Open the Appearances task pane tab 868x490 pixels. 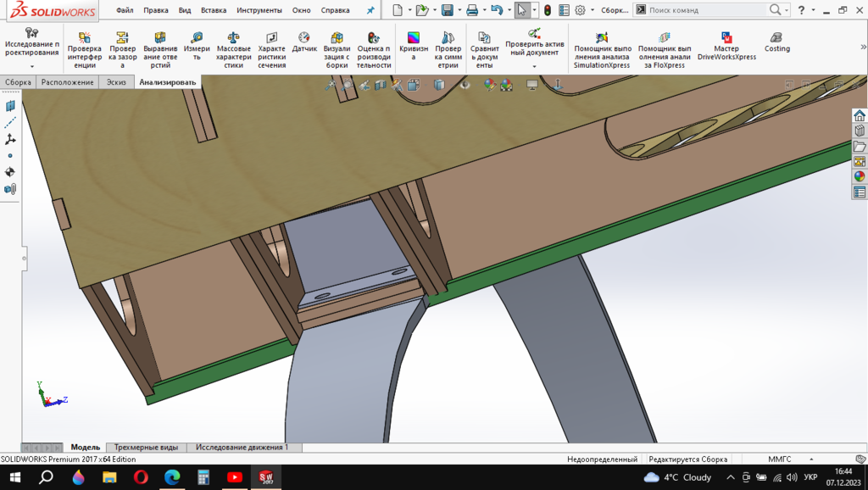(860, 177)
